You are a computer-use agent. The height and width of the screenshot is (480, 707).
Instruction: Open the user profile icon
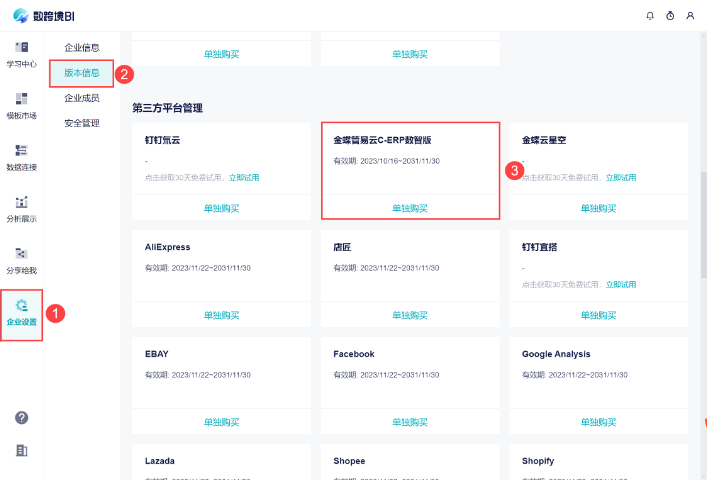click(x=690, y=16)
